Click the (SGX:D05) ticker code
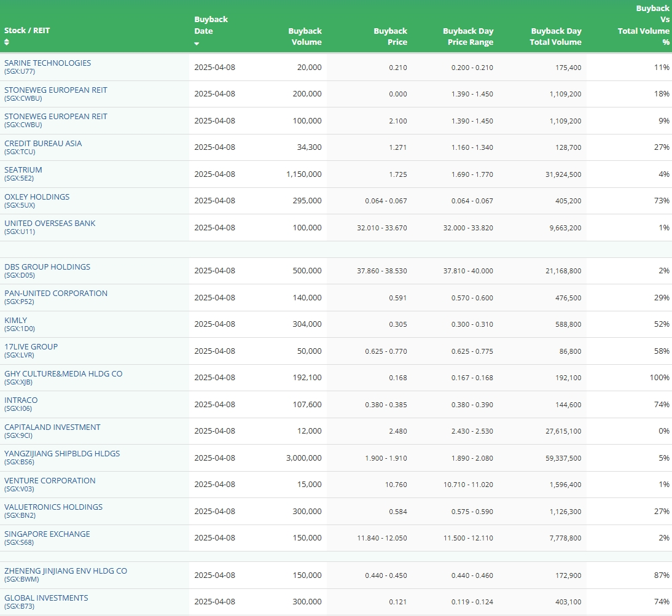 20,275
